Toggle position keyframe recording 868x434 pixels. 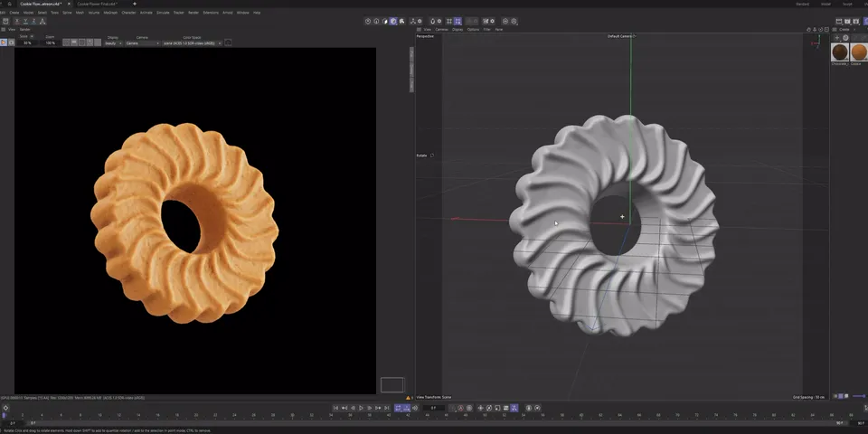pyautogui.click(x=480, y=408)
